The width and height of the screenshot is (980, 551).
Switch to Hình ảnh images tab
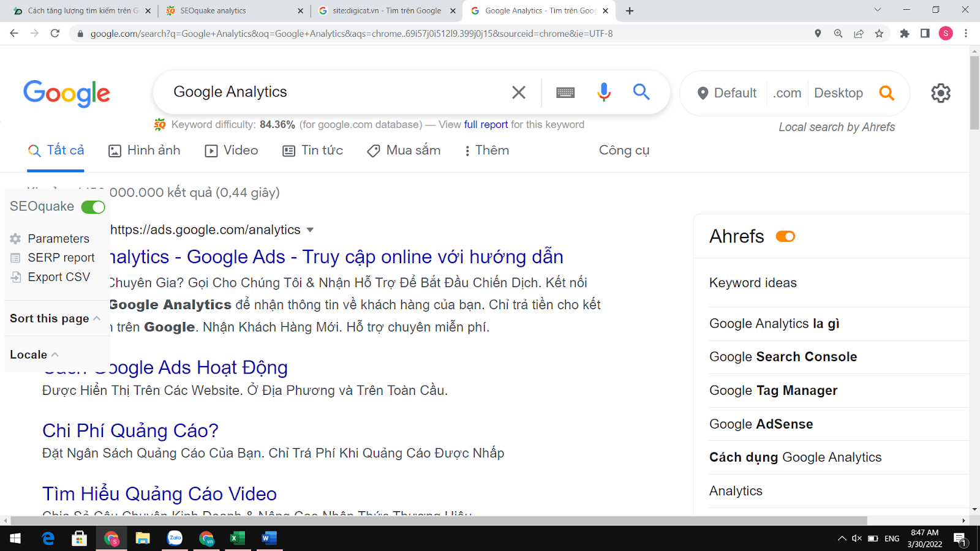pos(145,151)
